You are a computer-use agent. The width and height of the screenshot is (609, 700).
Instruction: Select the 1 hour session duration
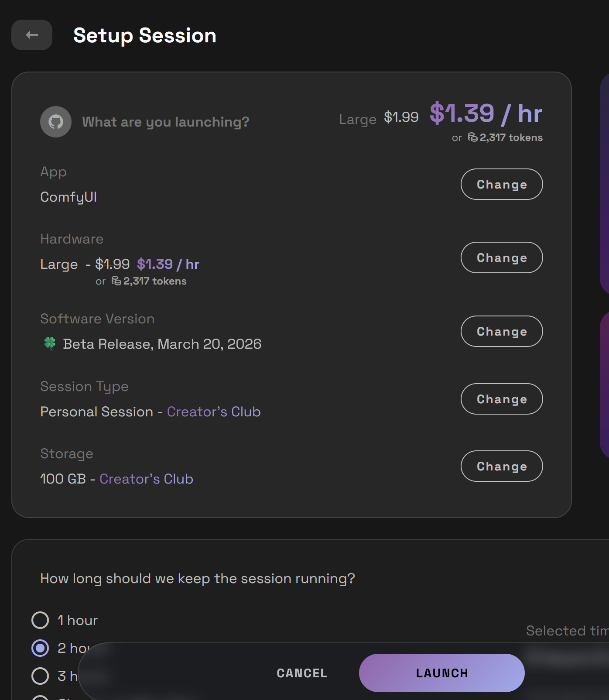click(40, 620)
